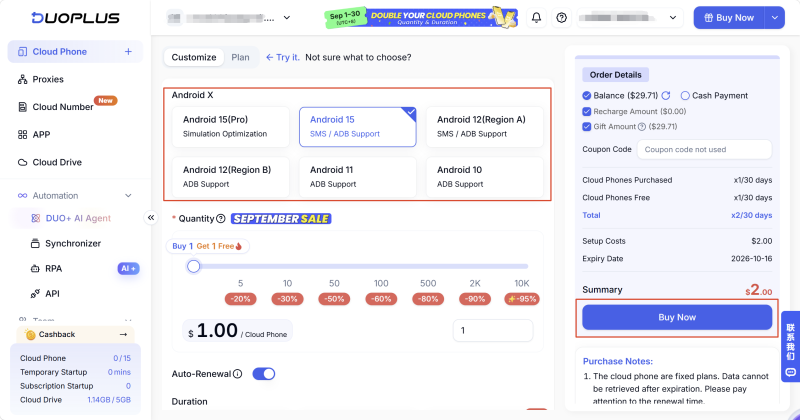Click the gift icon in top Buy Now
Viewport: 800px width, 420px height.
click(708, 18)
